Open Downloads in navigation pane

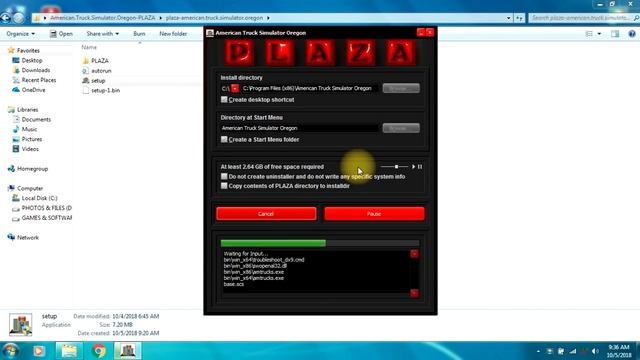click(36, 70)
